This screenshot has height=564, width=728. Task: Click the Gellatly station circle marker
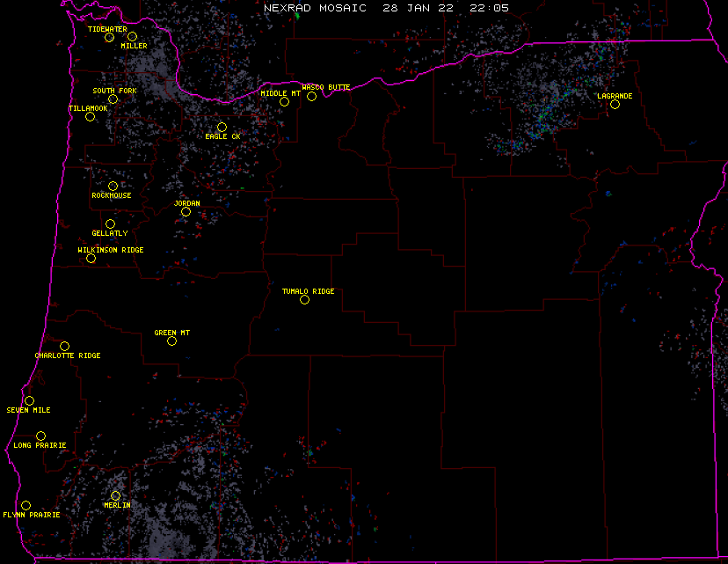click(110, 223)
